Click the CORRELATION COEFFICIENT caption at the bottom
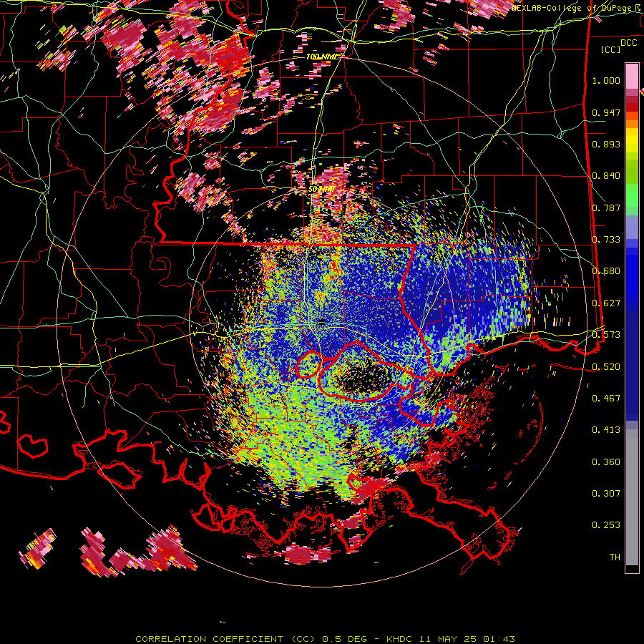Screen dimensions: 644x644 325,639
